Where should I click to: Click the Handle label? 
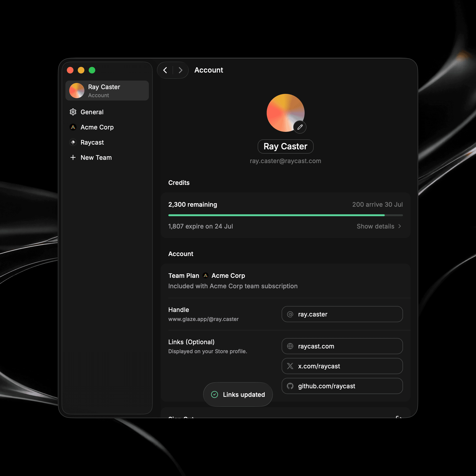point(179,310)
